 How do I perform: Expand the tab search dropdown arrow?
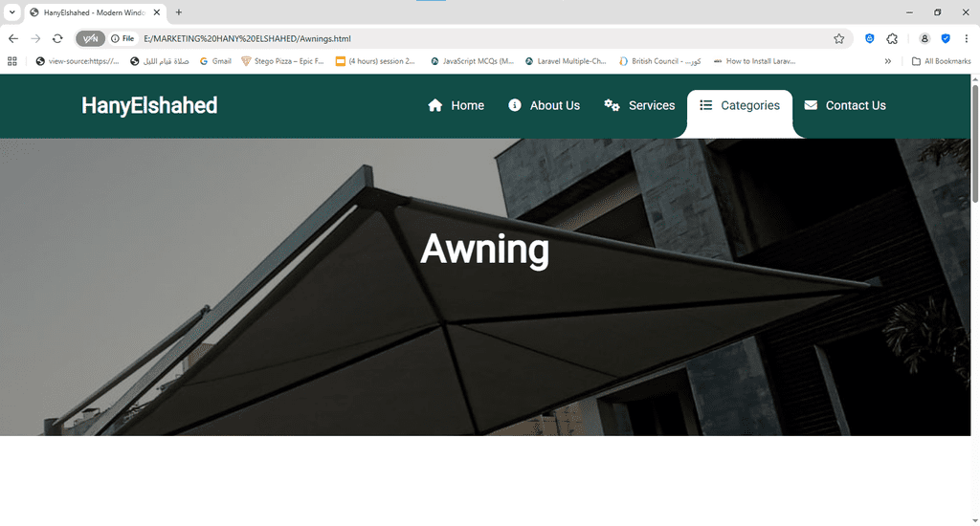click(x=11, y=11)
